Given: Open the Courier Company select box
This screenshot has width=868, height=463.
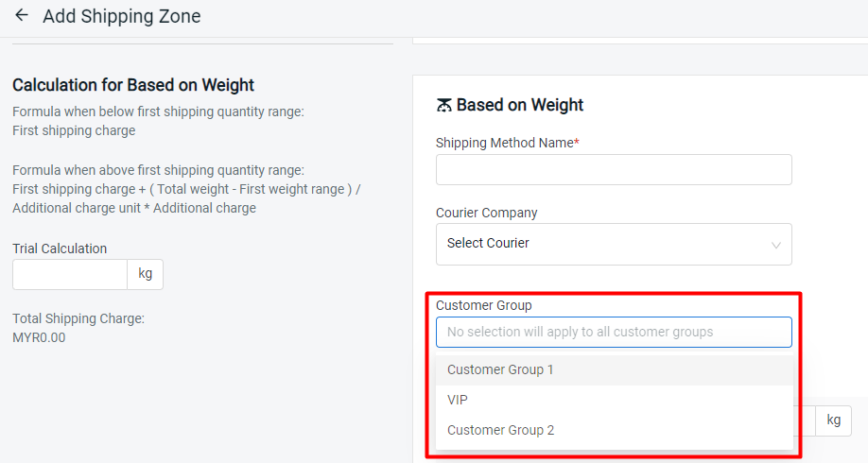Looking at the screenshot, I should pyautogui.click(x=614, y=244).
